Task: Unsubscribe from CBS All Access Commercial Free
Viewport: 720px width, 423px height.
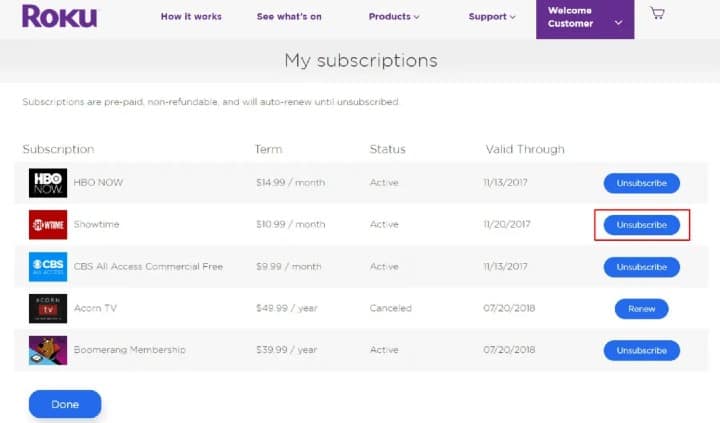Action: coord(641,267)
